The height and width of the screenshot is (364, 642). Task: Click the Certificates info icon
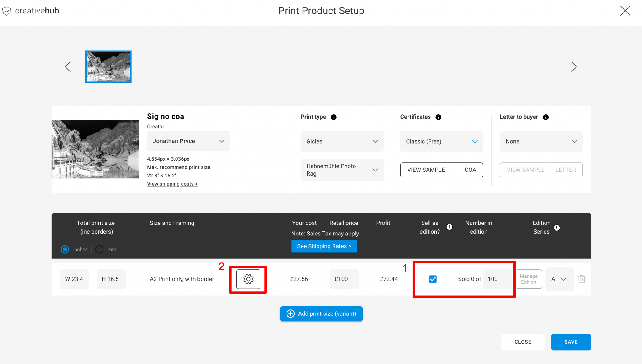438,117
